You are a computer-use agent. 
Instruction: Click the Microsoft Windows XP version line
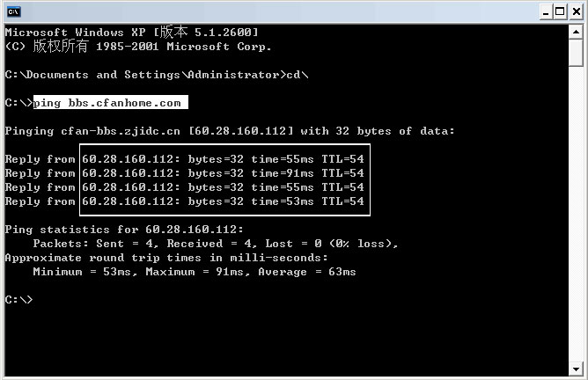(132, 33)
